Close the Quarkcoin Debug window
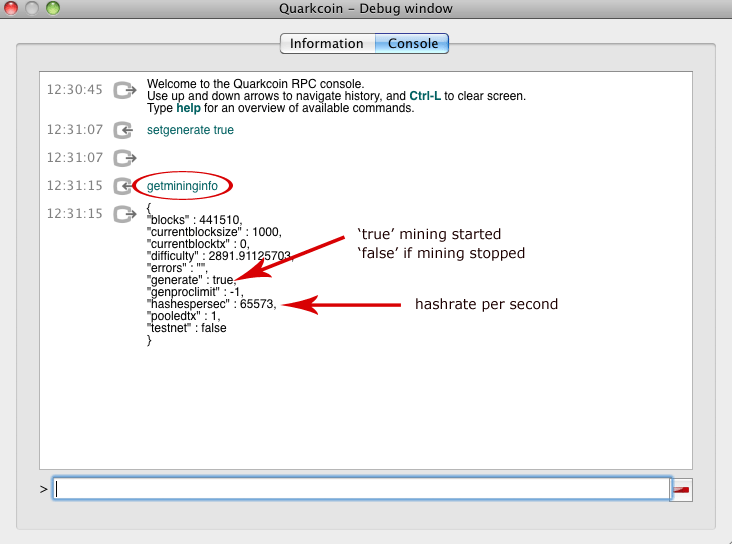Screen dimensions: 732x544 click(11, 7)
